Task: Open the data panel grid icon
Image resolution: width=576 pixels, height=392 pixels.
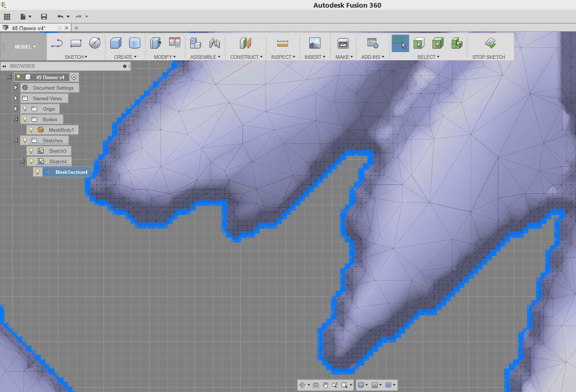Action: (7, 17)
